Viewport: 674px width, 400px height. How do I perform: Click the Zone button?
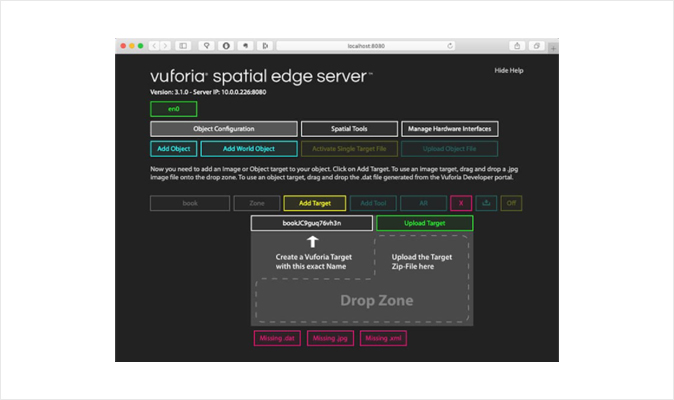tap(257, 203)
